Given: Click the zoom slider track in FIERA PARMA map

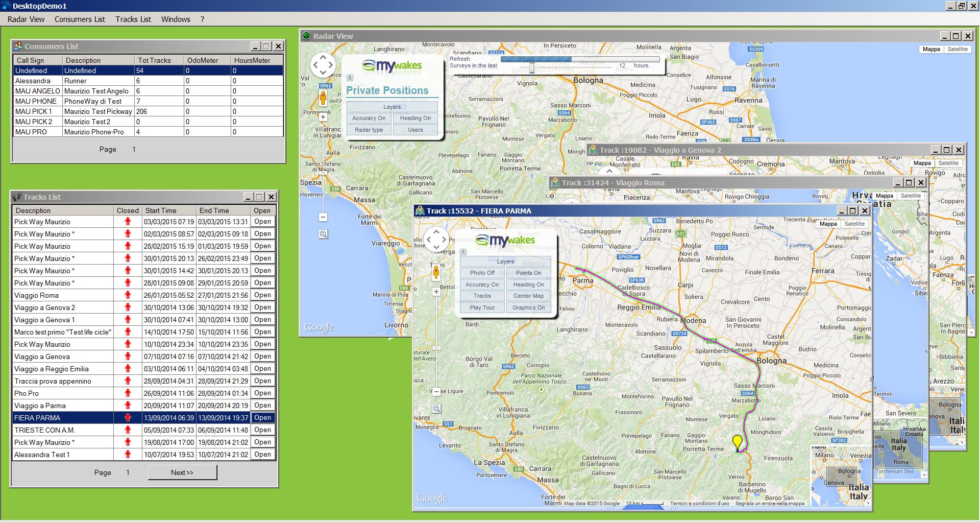Looking at the screenshot, I should (436, 342).
